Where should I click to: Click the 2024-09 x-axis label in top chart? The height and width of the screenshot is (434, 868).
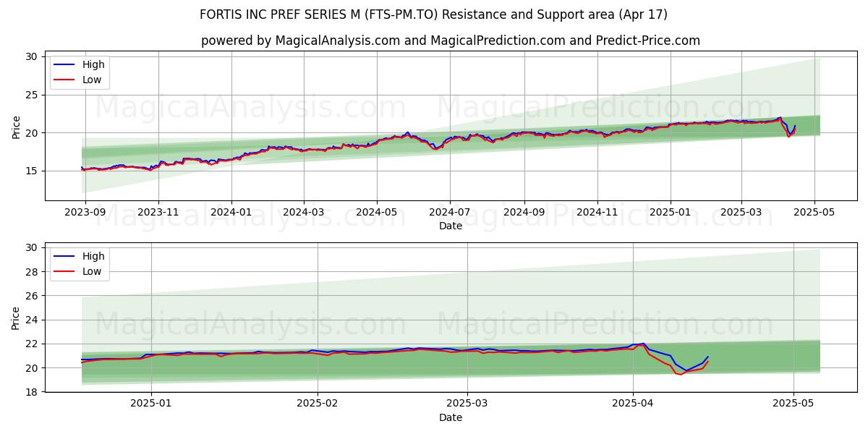(x=524, y=213)
